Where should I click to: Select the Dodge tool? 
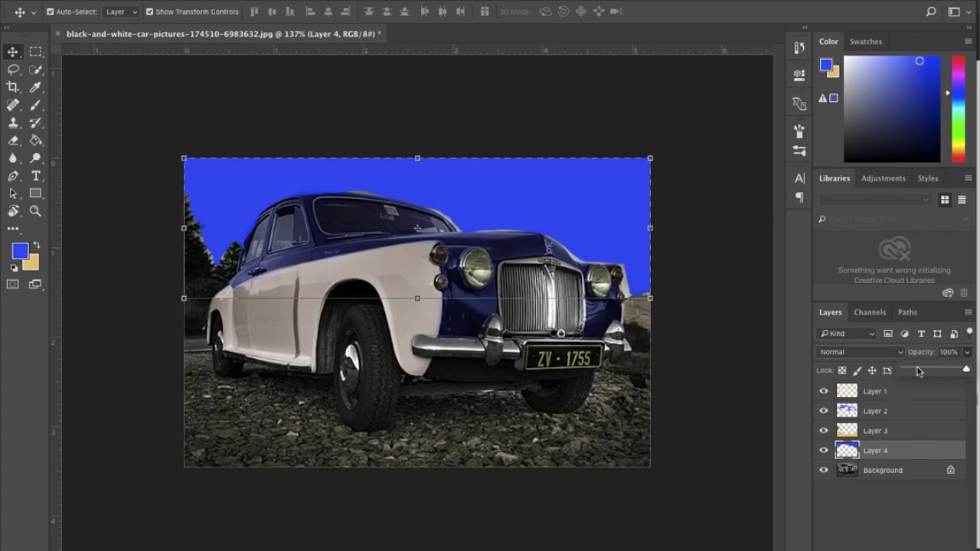tap(35, 158)
